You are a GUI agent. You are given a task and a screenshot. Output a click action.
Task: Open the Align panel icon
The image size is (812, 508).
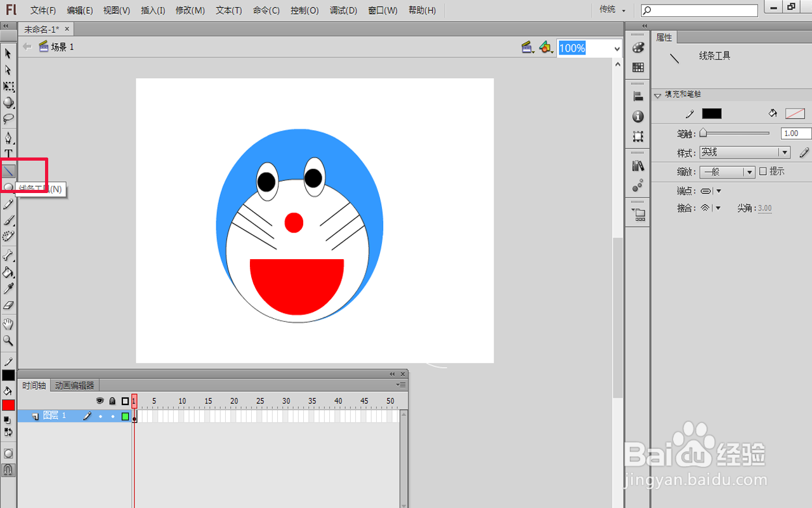point(638,97)
